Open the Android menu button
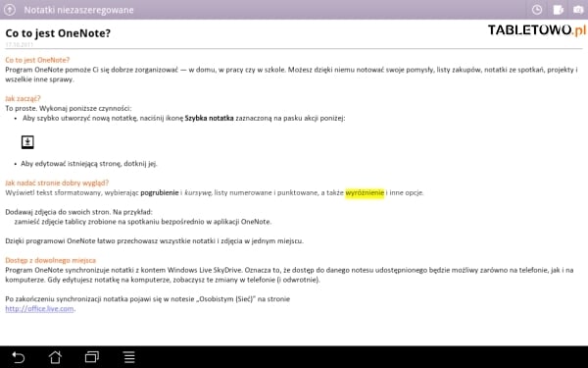The width and height of the screenshot is (588, 368). click(x=129, y=357)
